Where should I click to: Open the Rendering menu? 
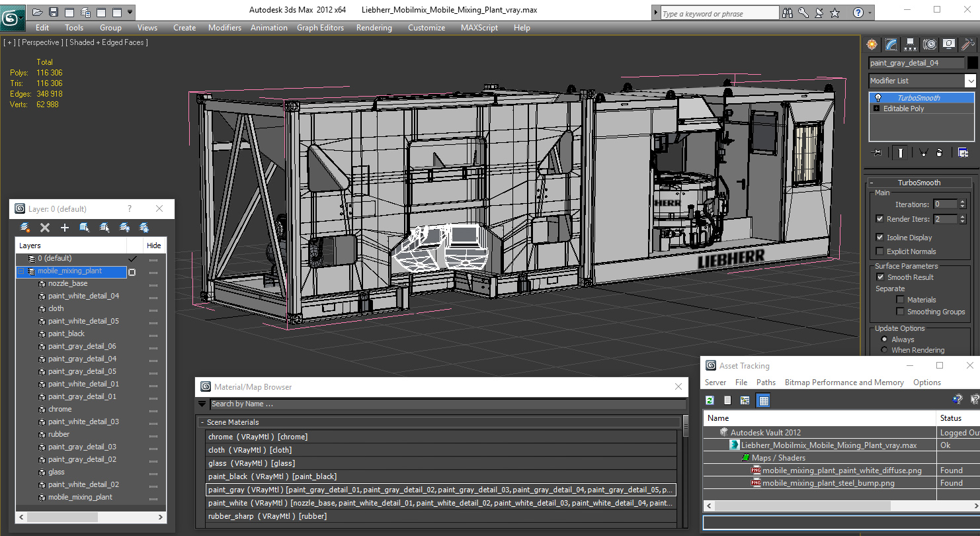point(374,28)
